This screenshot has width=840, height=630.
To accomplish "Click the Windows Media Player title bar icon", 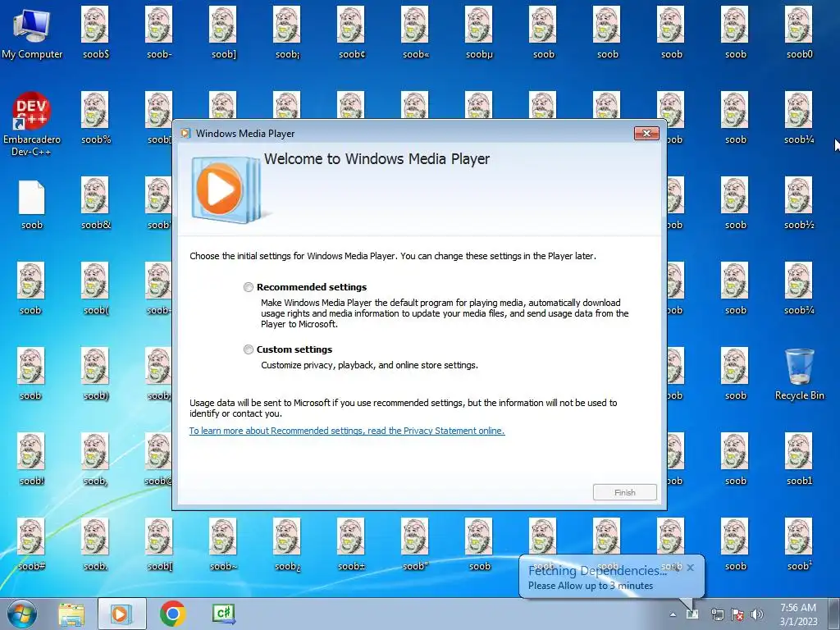I will pos(185,134).
